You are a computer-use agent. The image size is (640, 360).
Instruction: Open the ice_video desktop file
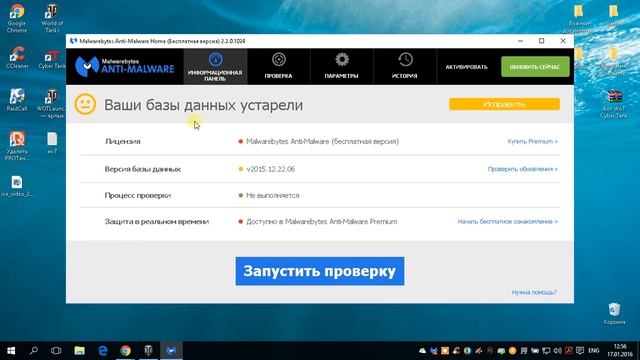pyautogui.click(x=17, y=186)
